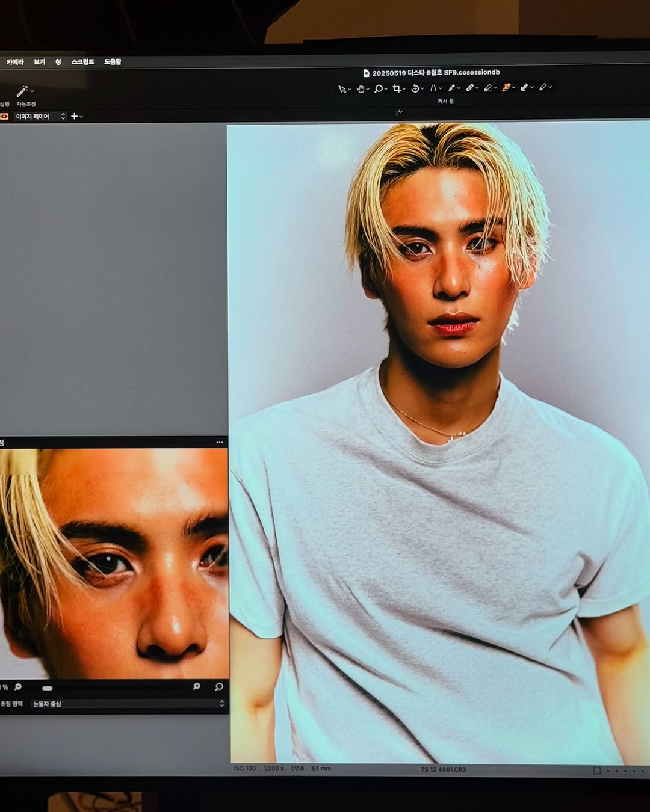Open the 이미지 레이어 layer dropdown
Image resolution: width=650 pixels, height=812 pixels.
(40, 117)
